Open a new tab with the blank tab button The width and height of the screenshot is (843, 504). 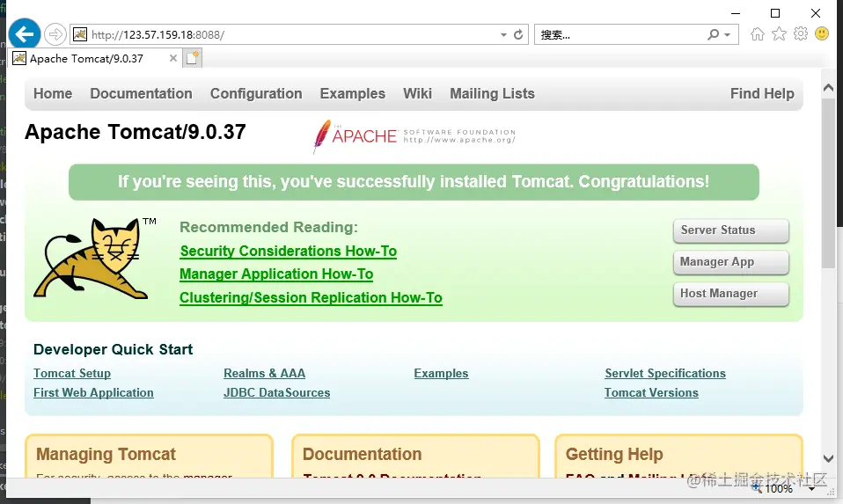(x=193, y=58)
